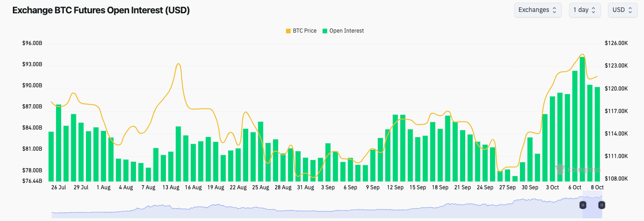Click the tallest green bar near 6 Oct
The height and width of the screenshot is (221, 644).
pos(582,119)
